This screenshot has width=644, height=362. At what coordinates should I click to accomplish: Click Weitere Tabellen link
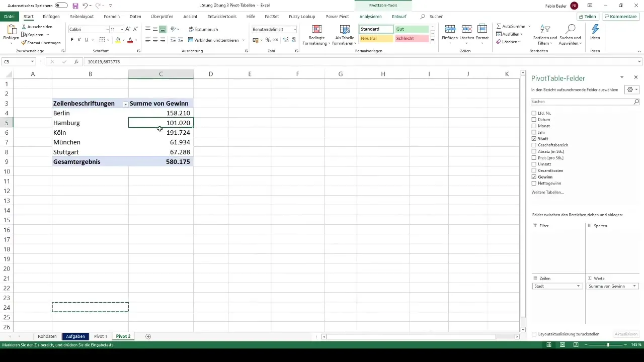pyautogui.click(x=547, y=193)
